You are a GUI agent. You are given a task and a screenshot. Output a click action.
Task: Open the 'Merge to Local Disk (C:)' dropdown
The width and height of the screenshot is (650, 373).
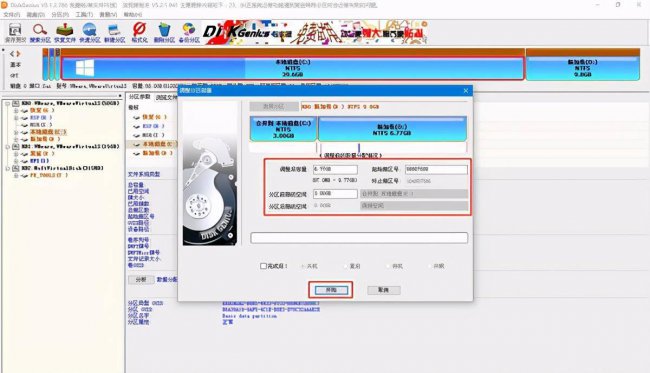pyautogui.click(x=414, y=194)
